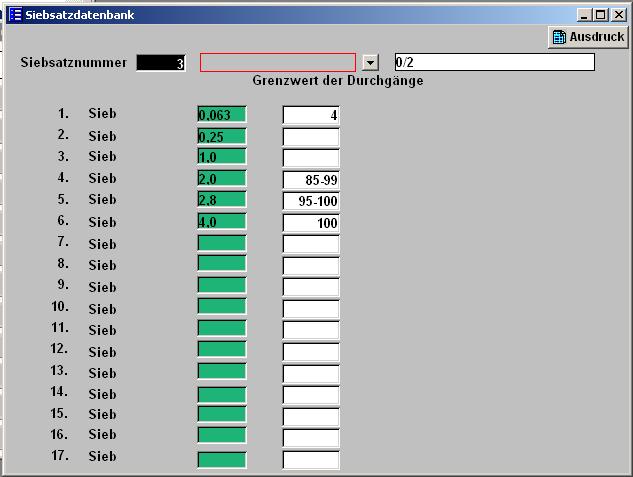
Task: Click the empty limit field for sieve 17
Action: tap(311, 460)
